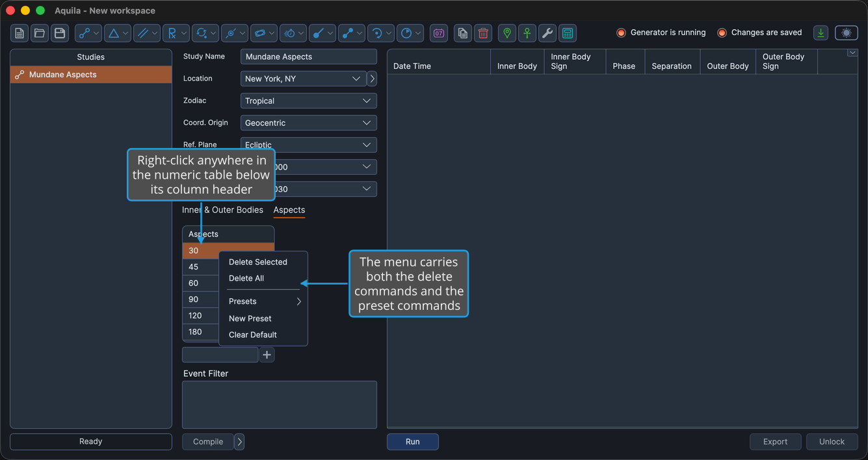Select the pie clock toolbar icon
The image size is (868, 460).
410,33
